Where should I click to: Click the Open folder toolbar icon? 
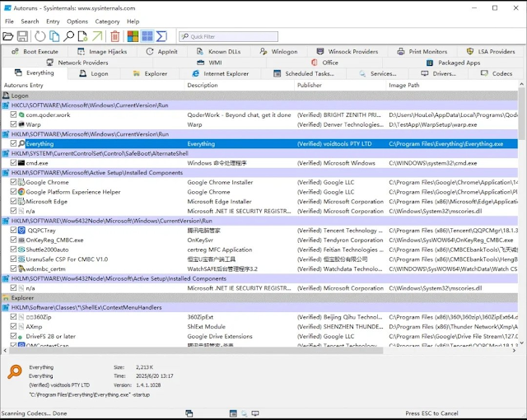(x=7, y=36)
